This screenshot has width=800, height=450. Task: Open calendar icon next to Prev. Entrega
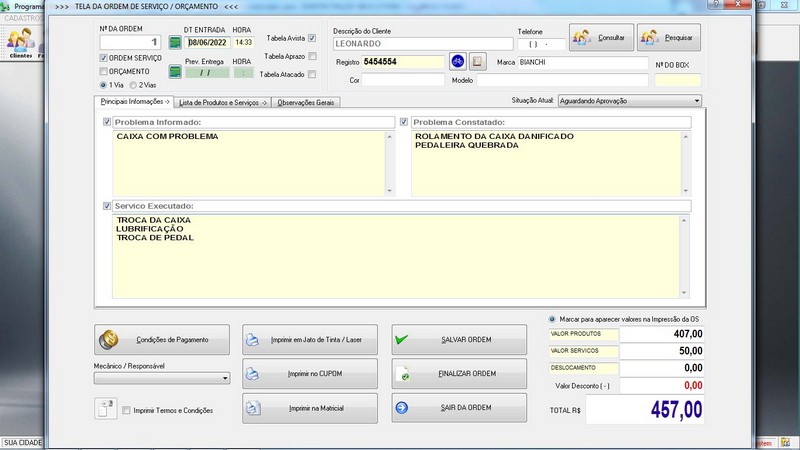click(175, 71)
